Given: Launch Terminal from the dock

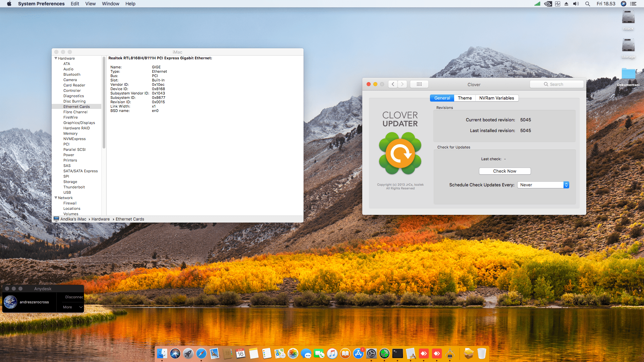Looking at the screenshot, I should 397,353.
